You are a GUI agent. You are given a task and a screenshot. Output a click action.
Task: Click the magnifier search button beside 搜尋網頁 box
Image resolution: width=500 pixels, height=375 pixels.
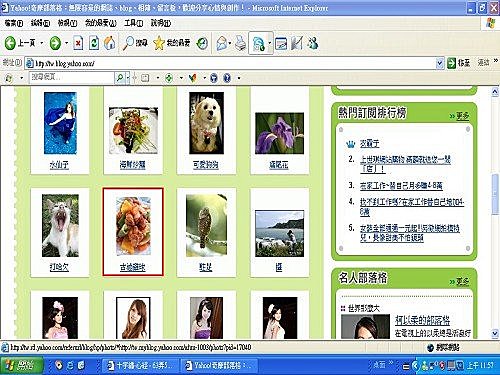click(x=119, y=78)
